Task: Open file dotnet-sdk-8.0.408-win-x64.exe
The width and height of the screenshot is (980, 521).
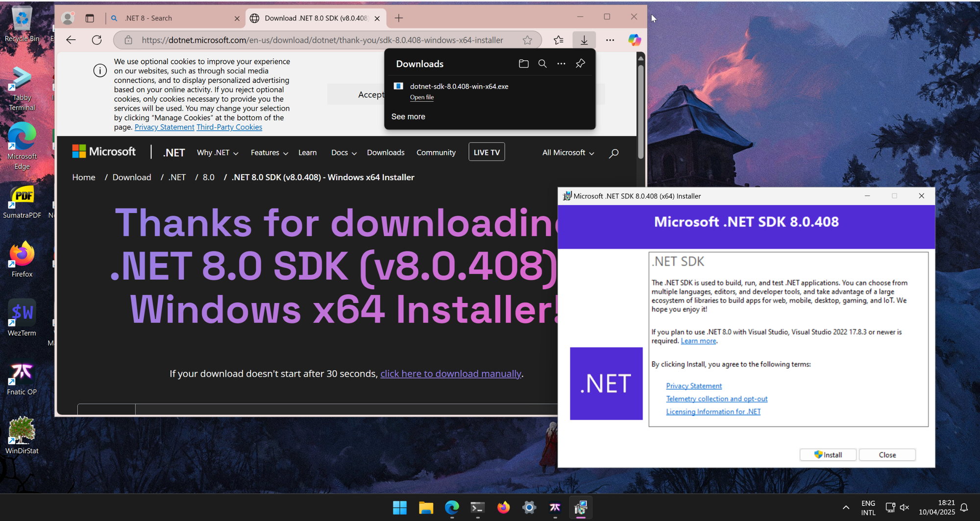Action: click(422, 97)
